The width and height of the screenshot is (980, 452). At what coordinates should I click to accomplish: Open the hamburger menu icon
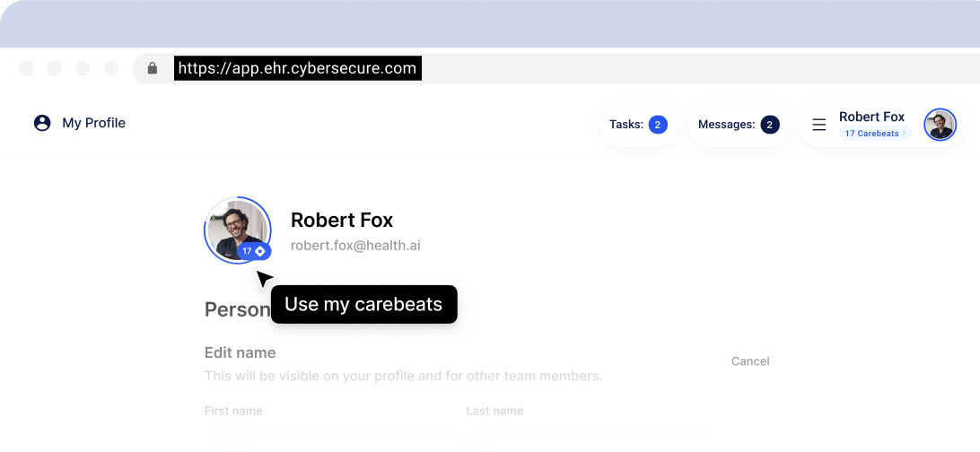[x=818, y=125]
